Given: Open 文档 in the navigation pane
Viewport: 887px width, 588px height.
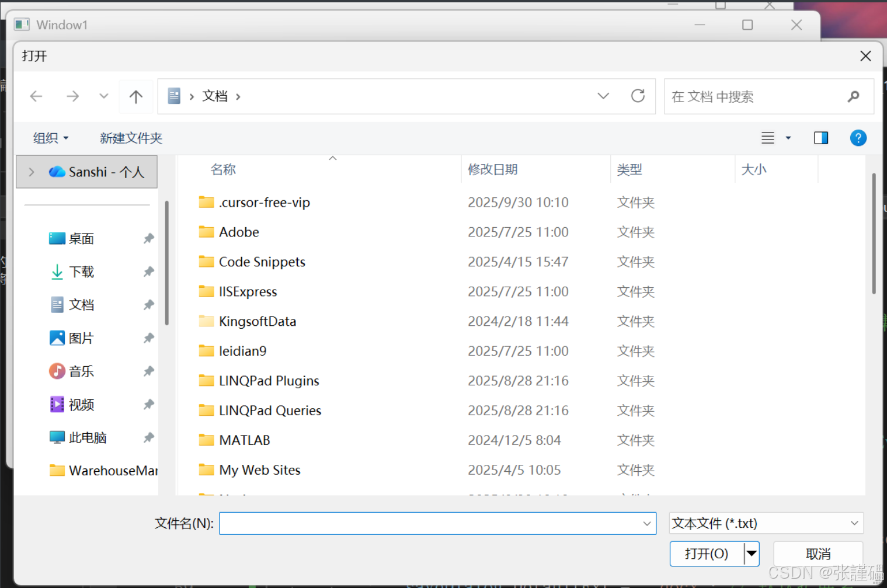Looking at the screenshot, I should pos(81,305).
